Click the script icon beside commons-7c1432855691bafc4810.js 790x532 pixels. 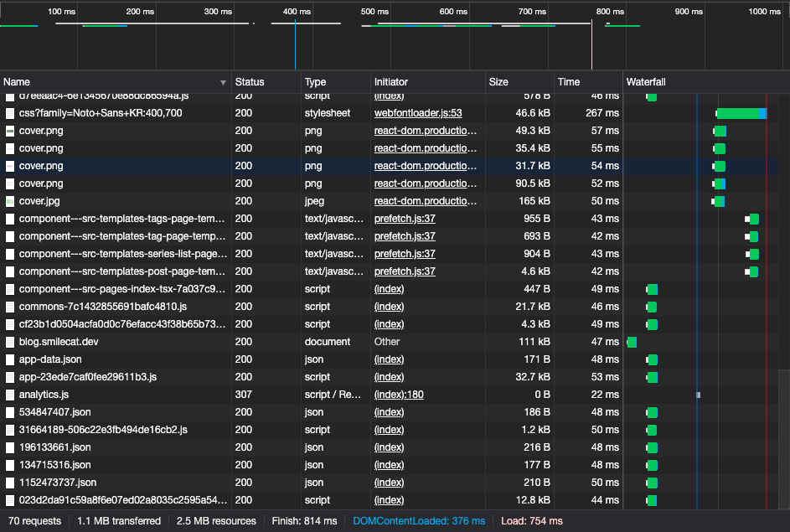10,307
